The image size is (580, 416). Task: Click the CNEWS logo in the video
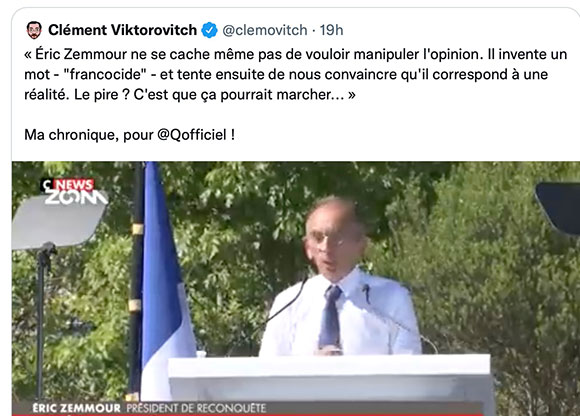click(x=68, y=185)
